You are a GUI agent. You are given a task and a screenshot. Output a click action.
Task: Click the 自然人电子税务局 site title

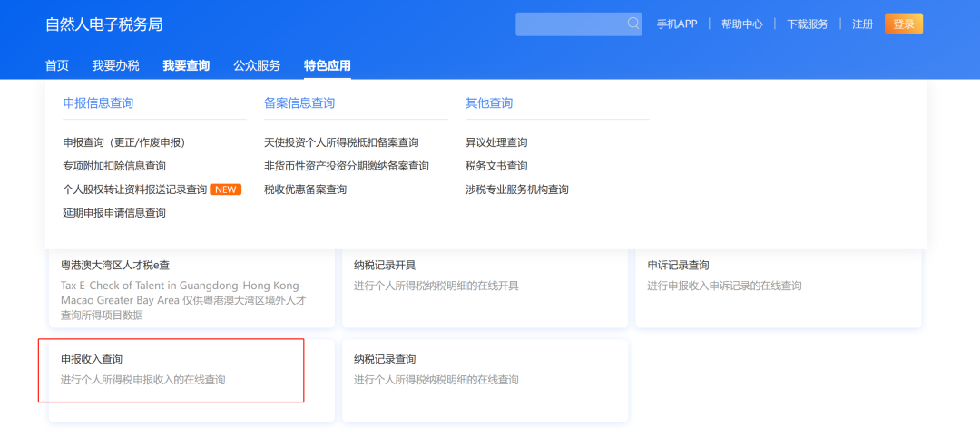[103, 24]
